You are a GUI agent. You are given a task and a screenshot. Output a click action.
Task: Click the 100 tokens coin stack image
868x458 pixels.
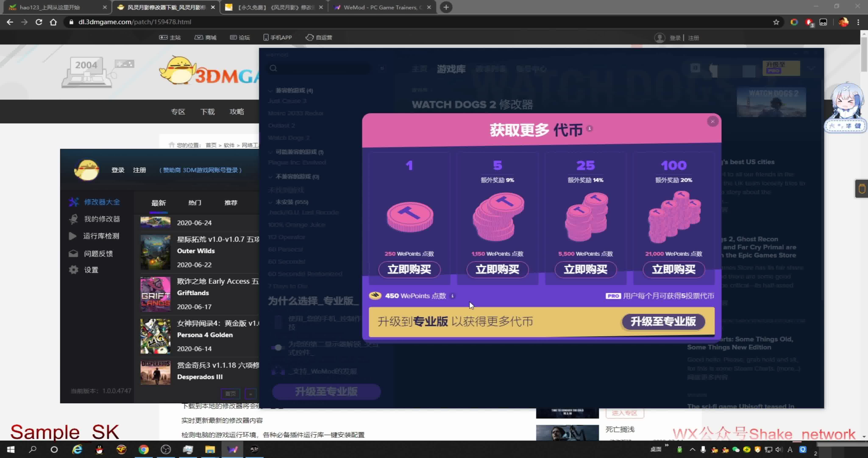pyautogui.click(x=674, y=217)
